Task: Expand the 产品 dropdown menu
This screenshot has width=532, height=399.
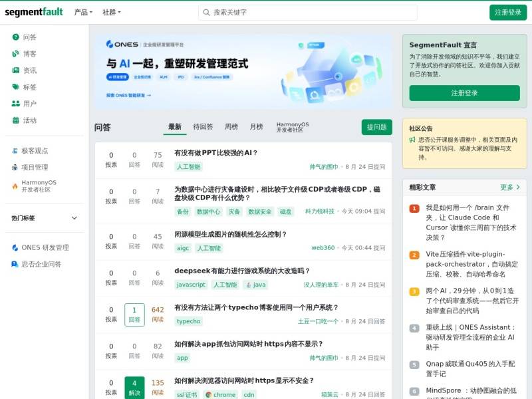Action: [84, 12]
